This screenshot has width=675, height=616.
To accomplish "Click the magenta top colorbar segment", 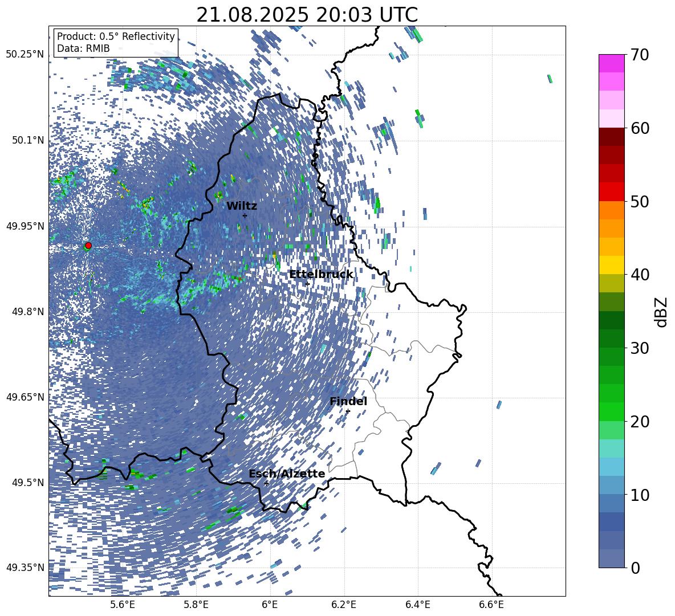I will coord(611,63).
